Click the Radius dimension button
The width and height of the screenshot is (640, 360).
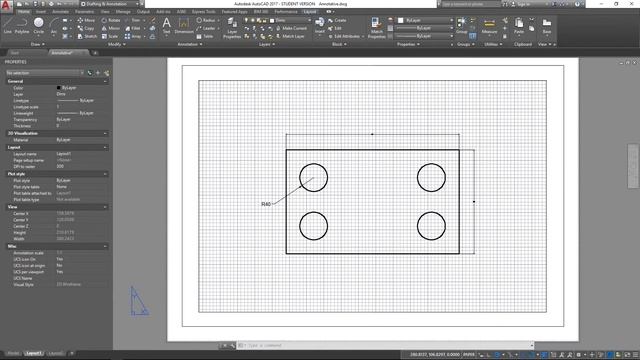tap(206, 20)
